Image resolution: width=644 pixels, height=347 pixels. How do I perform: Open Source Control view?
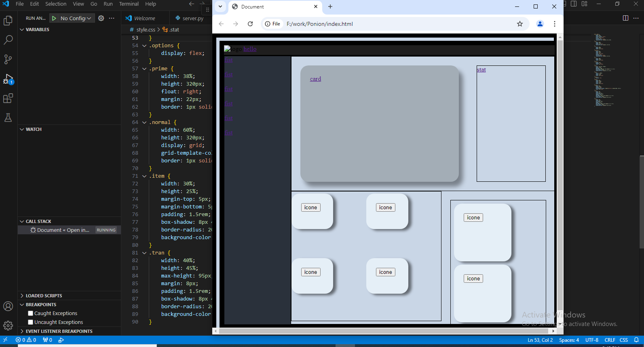[8, 59]
